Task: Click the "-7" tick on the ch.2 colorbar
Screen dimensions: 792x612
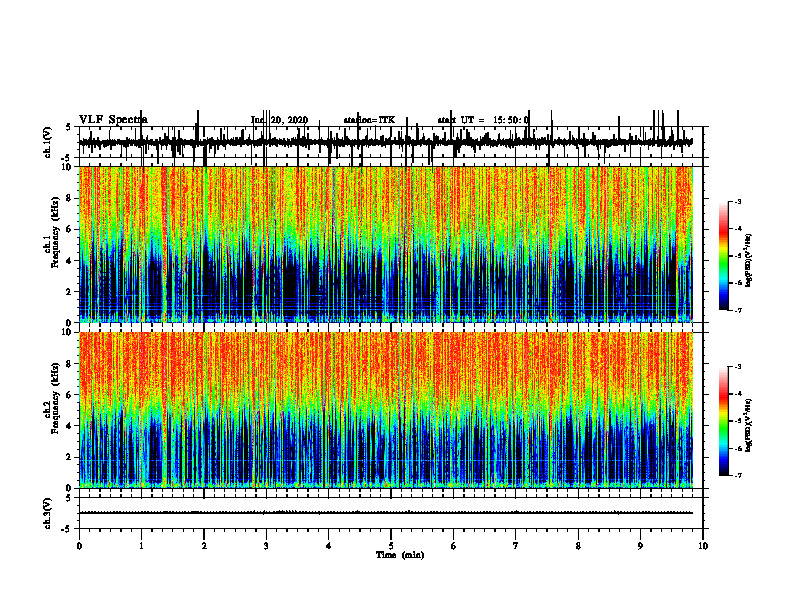Action: [737, 475]
